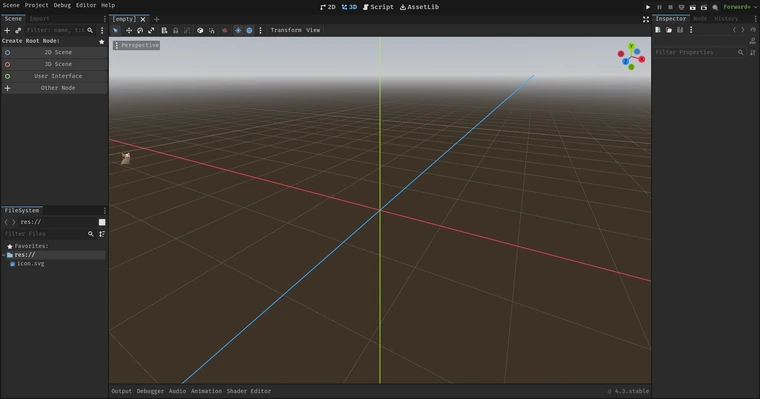Switch to the Script workspace
This screenshot has width=760, height=399.
pyautogui.click(x=379, y=7)
